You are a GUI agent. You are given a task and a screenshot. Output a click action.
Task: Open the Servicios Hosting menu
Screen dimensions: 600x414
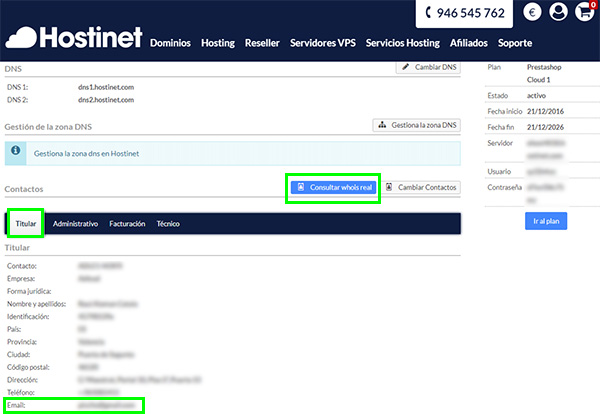pyautogui.click(x=403, y=43)
